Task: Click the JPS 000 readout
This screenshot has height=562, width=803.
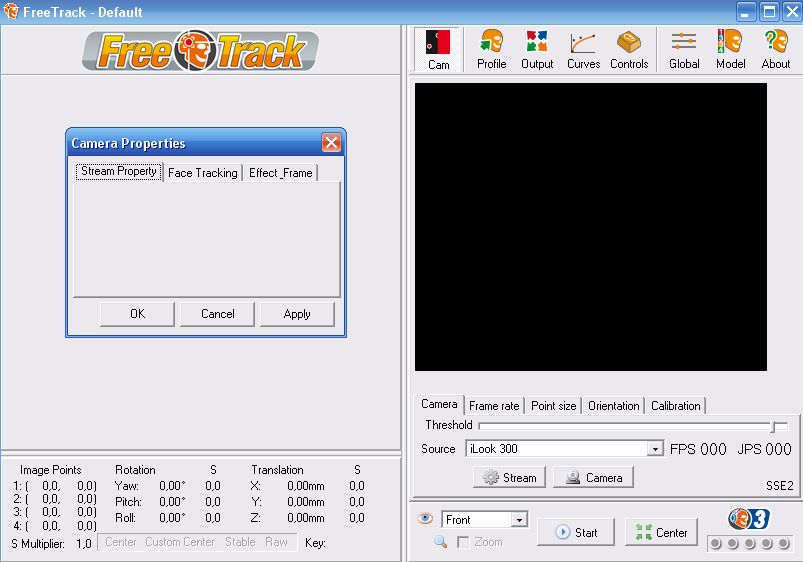Action: click(x=764, y=449)
